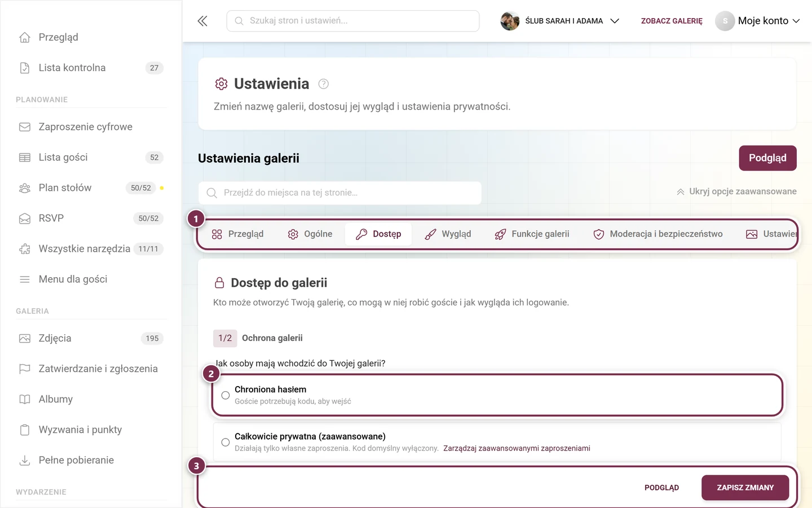
Task: Focus the Przejdź do miejsca na tej stronie field
Action: click(x=340, y=193)
